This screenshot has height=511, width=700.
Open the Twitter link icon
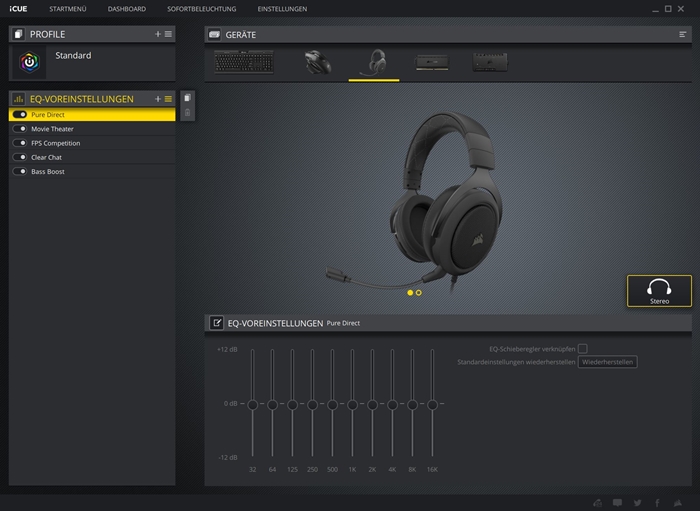click(638, 503)
